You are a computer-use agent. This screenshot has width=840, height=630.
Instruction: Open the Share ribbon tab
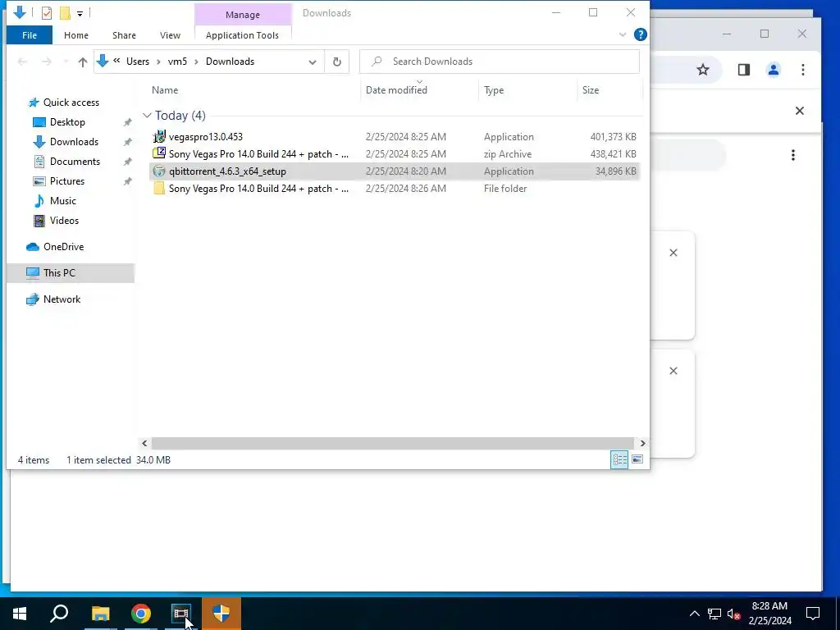click(124, 35)
